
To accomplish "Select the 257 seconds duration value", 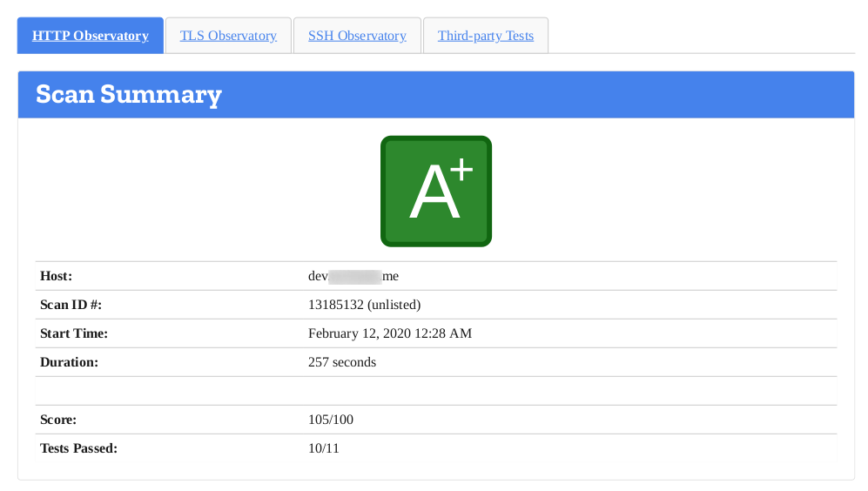I will [342, 362].
